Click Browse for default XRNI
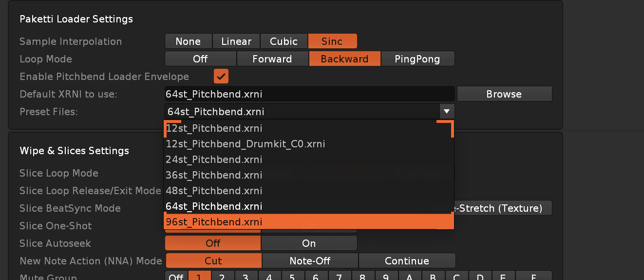 coord(504,94)
